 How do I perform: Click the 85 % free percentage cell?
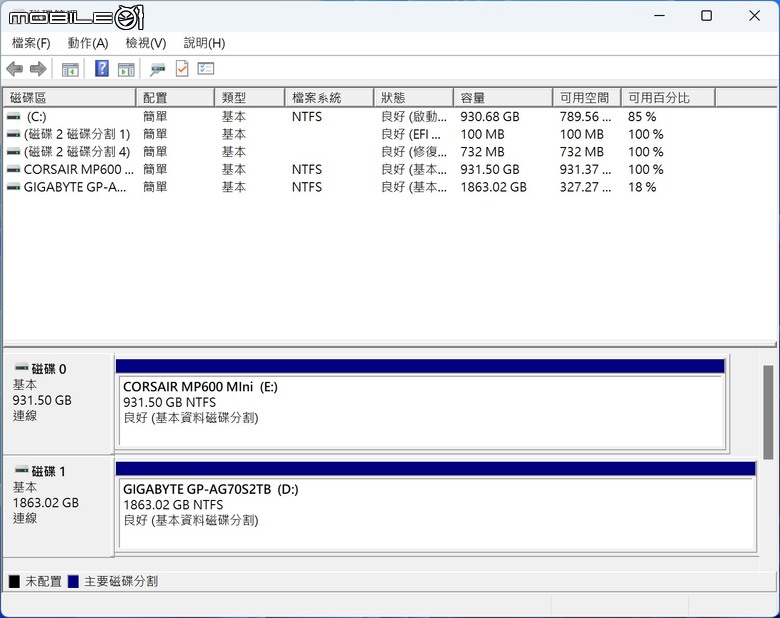(642, 116)
